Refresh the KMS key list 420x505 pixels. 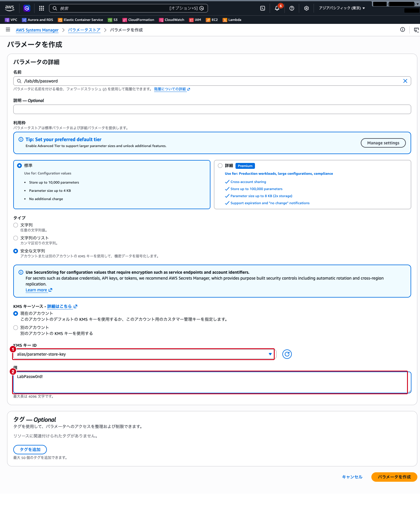tap(287, 354)
